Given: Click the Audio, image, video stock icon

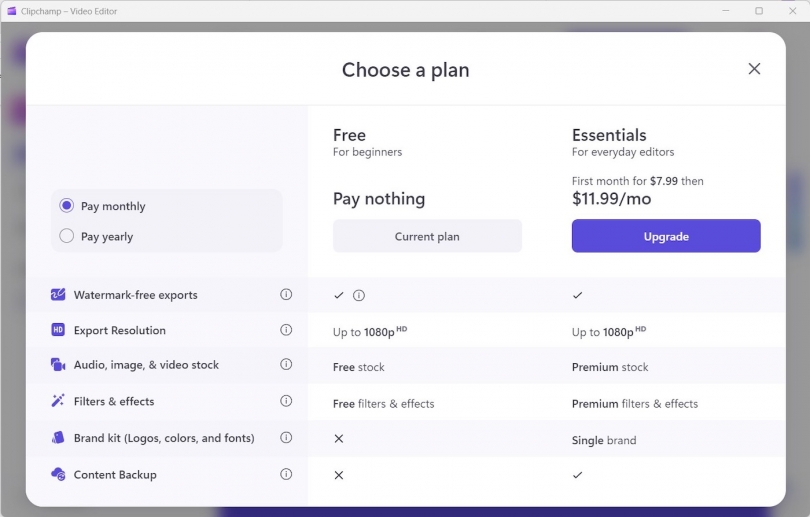Looking at the screenshot, I should pyautogui.click(x=58, y=365).
